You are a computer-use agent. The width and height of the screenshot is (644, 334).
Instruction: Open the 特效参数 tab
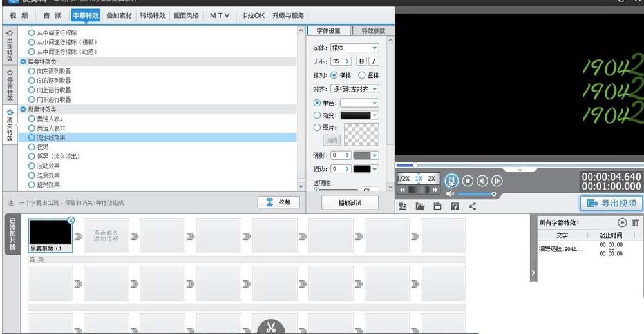tap(373, 31)
